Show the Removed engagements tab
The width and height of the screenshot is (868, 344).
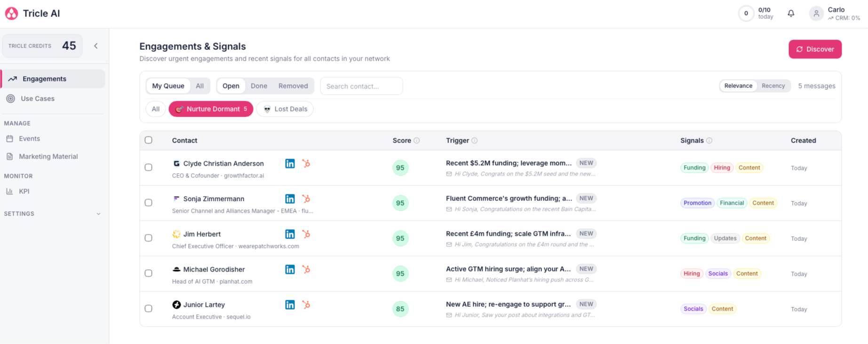click(293, 86)
